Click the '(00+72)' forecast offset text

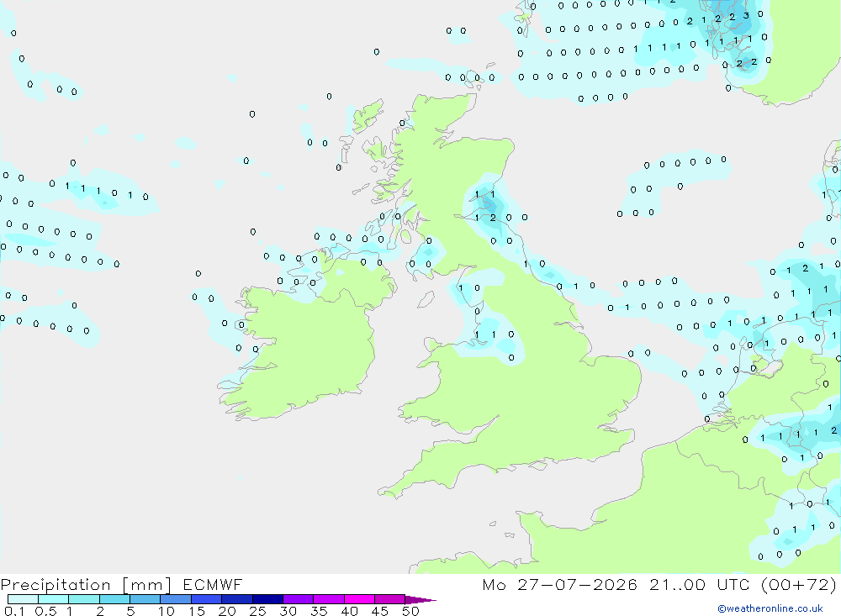tap(799, 584)
